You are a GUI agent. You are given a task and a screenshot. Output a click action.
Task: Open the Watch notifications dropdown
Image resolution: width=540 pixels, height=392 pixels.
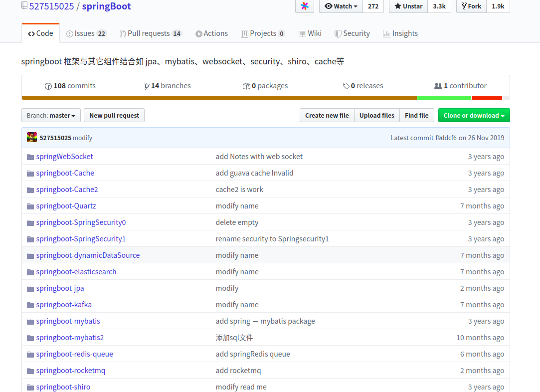point(341,6)
